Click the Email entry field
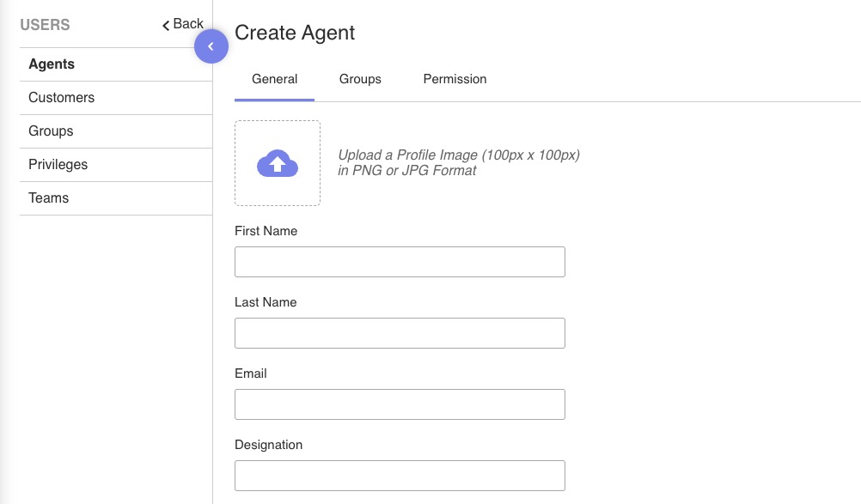 [x=400, y=404]
